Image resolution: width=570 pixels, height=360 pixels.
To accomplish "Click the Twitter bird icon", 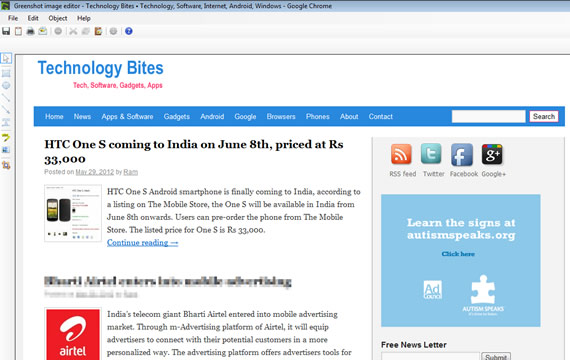I will click(x=431, y=154).
